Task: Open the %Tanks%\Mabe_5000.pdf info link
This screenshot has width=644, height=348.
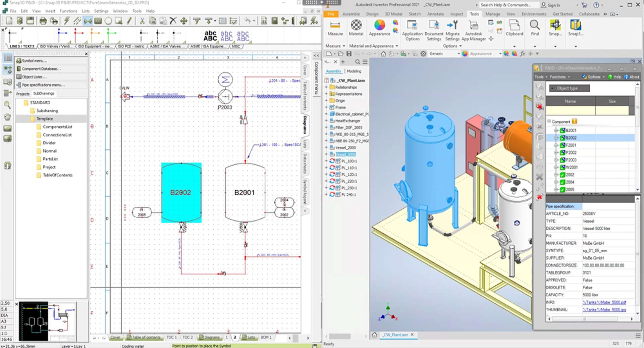Action: [604, 302]
